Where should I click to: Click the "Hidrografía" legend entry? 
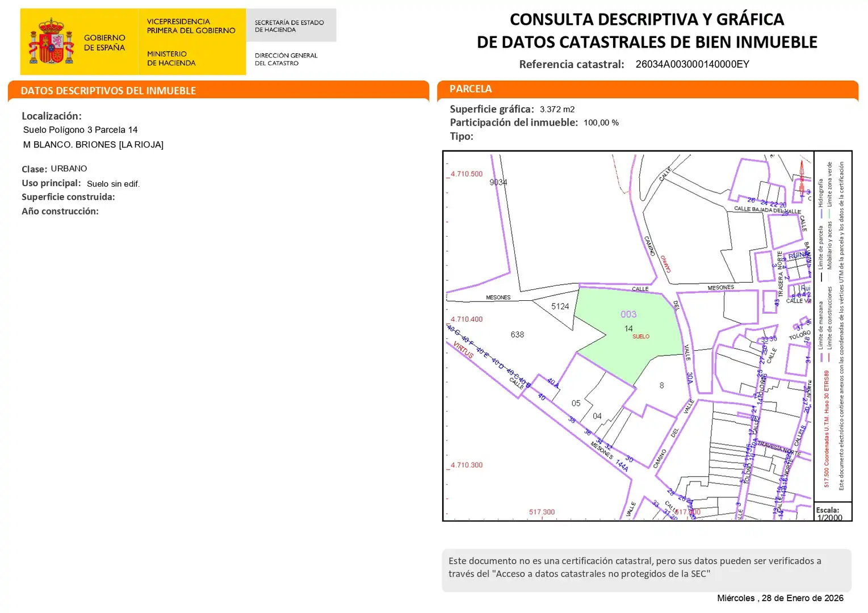pyautogui.click(x=820, y=198)
